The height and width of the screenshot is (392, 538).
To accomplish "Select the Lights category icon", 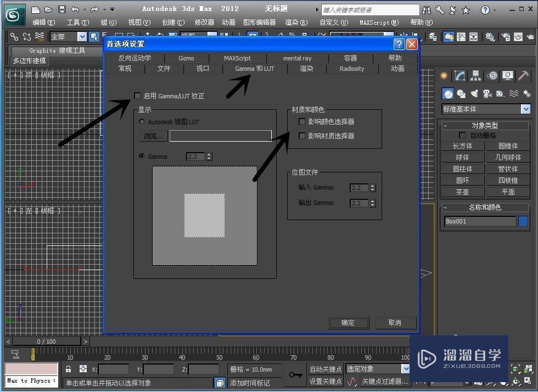I will point(474,93).
